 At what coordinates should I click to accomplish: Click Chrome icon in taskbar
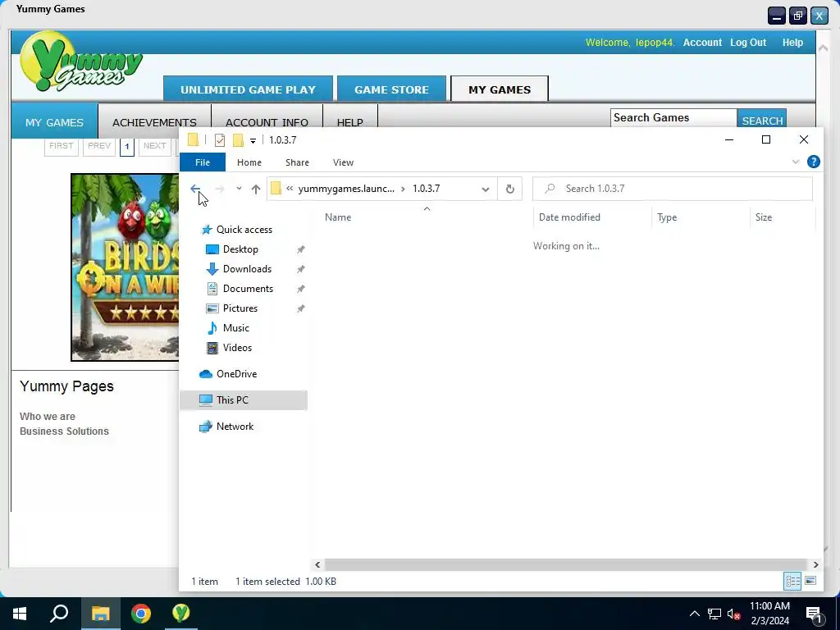141,614
